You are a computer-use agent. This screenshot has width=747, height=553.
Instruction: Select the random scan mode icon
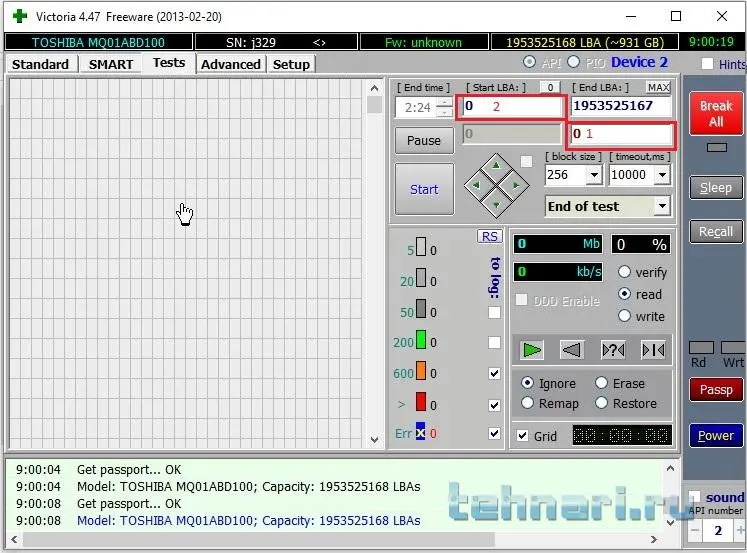612,349
